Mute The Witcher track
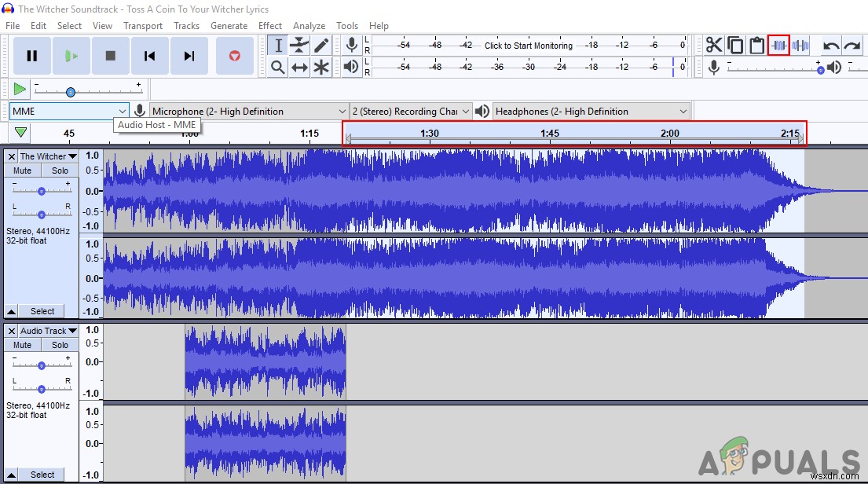 (22, 170)
